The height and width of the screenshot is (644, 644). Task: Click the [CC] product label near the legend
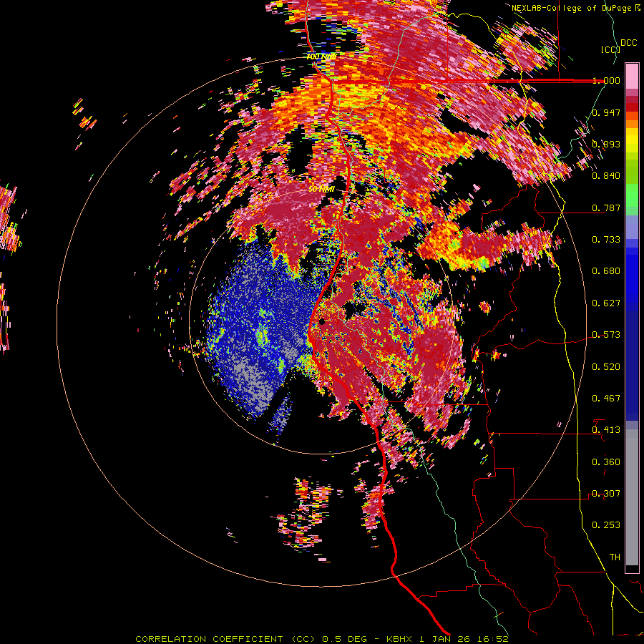pos(610,49)
